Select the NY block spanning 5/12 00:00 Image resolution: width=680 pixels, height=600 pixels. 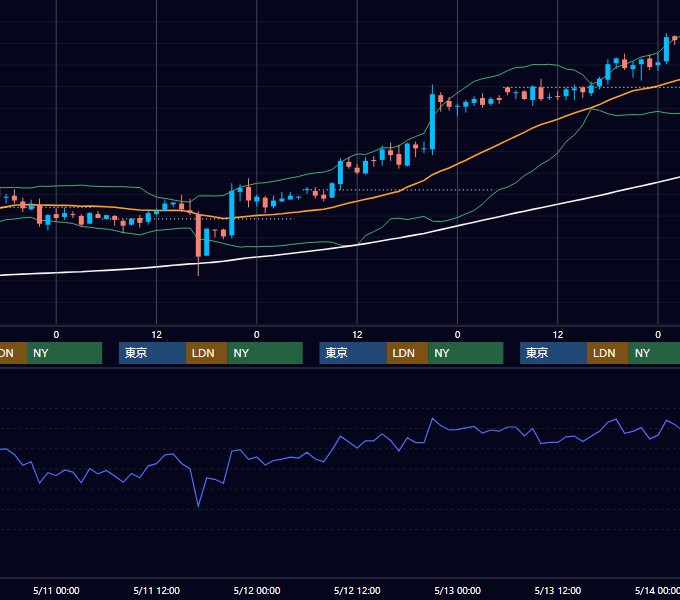click(265, 353)
